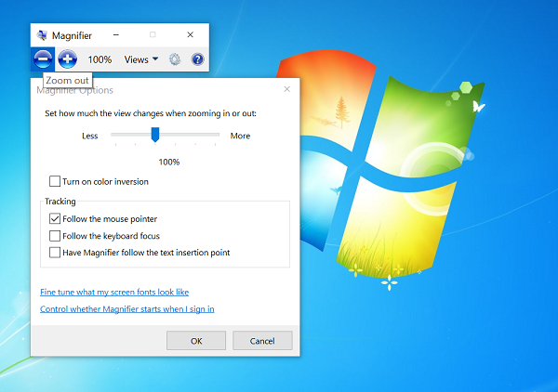The width and height of the screenshot is (558, 392).
Task: Click the 100% value below the slider
Action: [169, 162]
